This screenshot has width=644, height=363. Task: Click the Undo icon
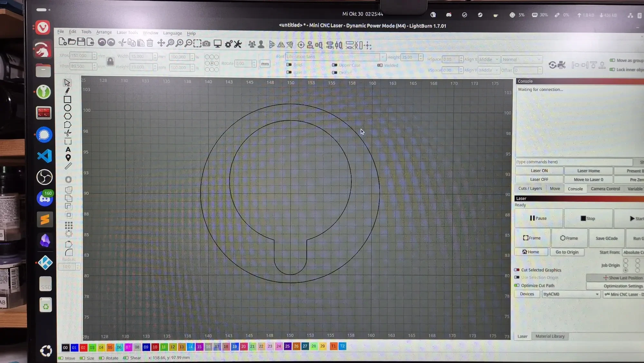pos(102,43)
